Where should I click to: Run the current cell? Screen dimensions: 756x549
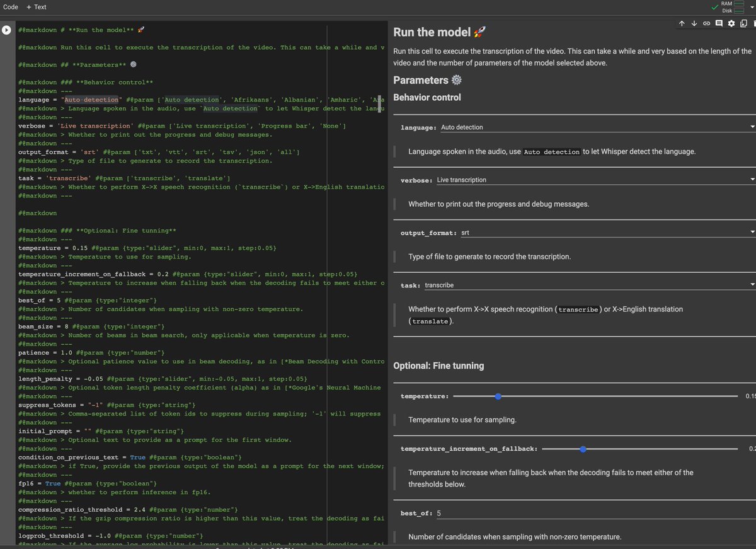coord(6,29)
